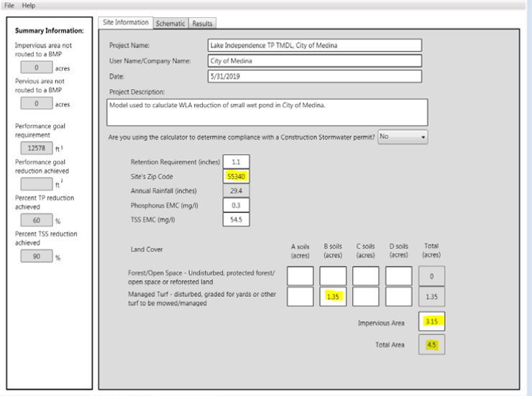The width and height of the screenshot is (532, 396).
Task: Click Forest/Open Space A soils field
Action: tap(300, 275)
